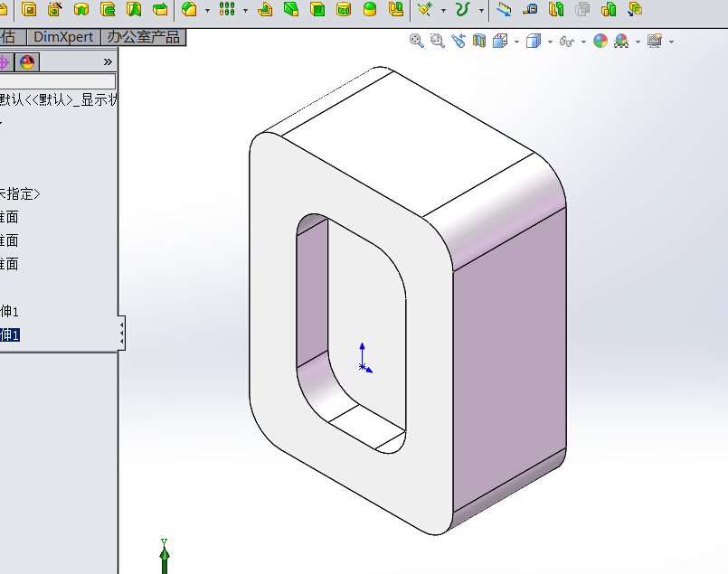Expand panel tabs with double chevron
This screenshot has height=574, width=728.
(x=108, y=62)
